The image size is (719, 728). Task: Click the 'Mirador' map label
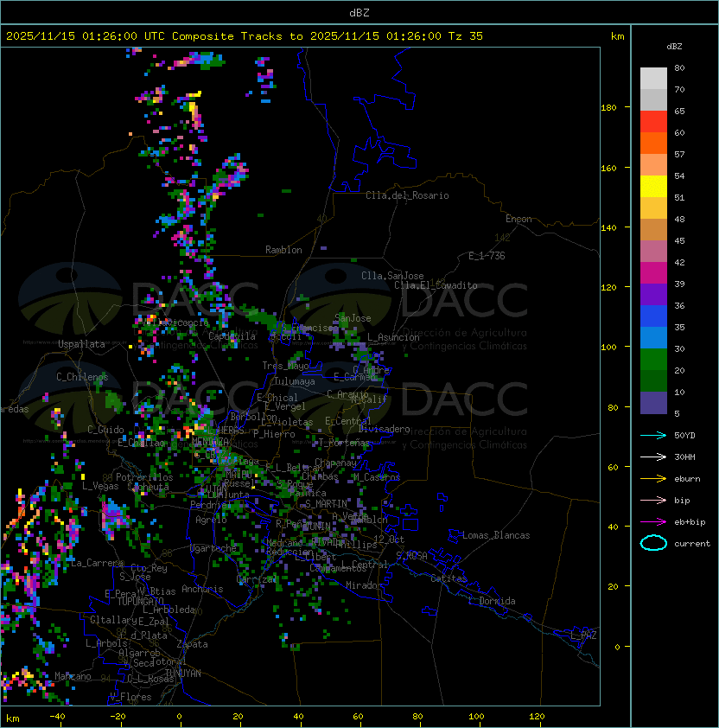pyautogui.click(x=365, y=585)
